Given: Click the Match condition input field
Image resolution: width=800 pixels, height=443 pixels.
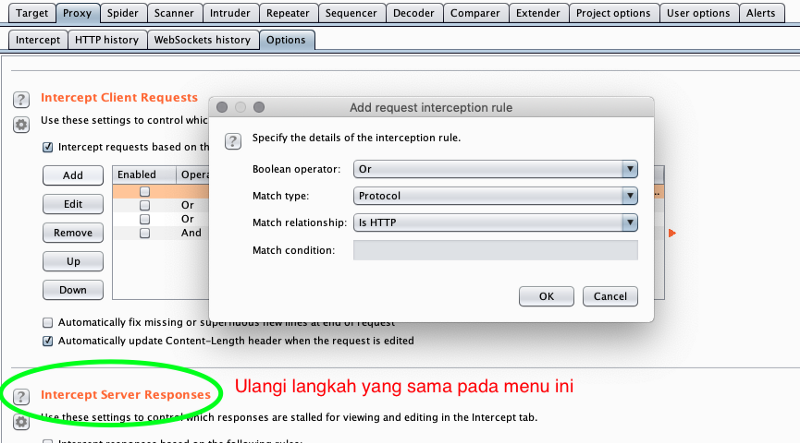Looking at the screenshot, I should pyautogui.click(x=495, y=250).
